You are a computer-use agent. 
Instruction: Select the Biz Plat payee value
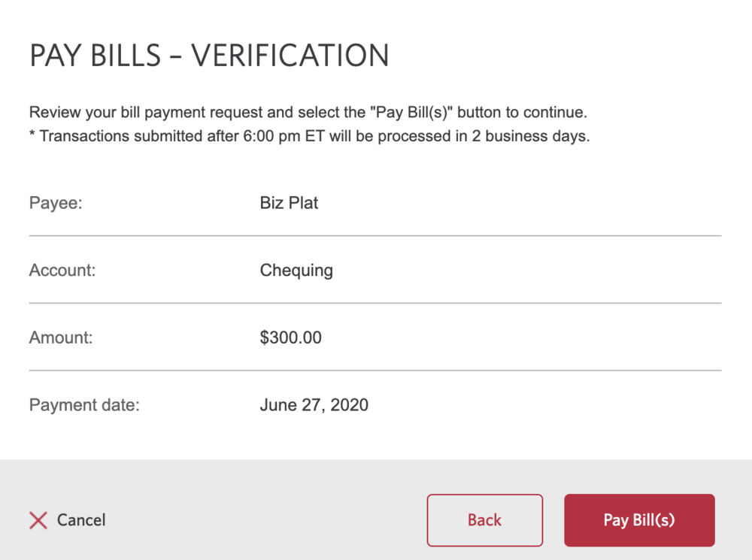coord(289,203)
